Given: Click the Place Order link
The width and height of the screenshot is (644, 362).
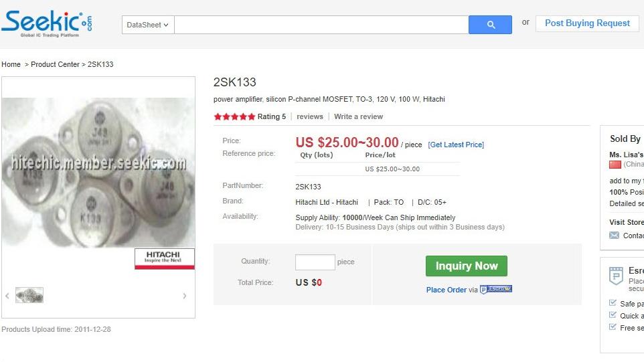Looking at the screenshot, I should pyautogui.click(x=446, y=290).
